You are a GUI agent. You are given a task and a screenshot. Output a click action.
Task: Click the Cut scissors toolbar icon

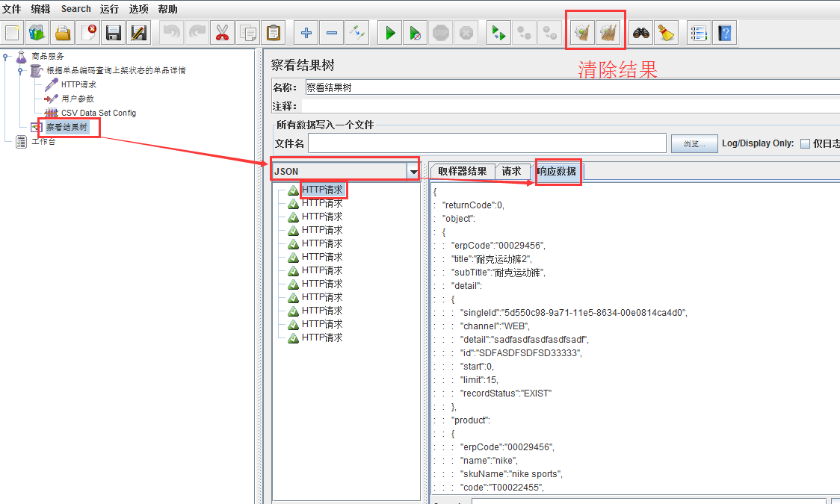222,33
